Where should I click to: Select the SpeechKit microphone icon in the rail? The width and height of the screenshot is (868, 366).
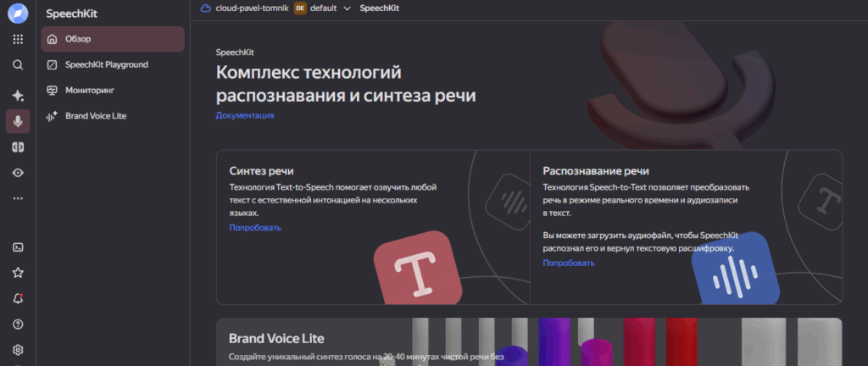18,122
